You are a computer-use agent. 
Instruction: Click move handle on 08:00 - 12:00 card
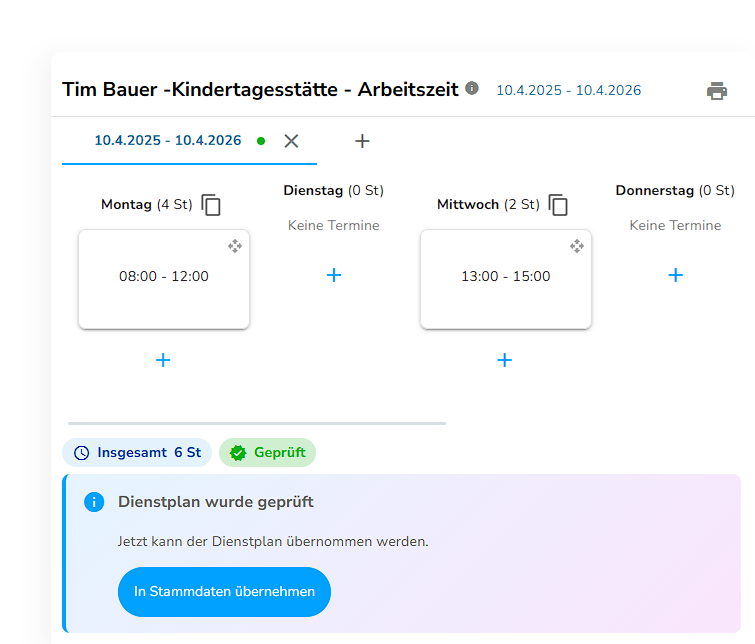[x=234, y=246]
